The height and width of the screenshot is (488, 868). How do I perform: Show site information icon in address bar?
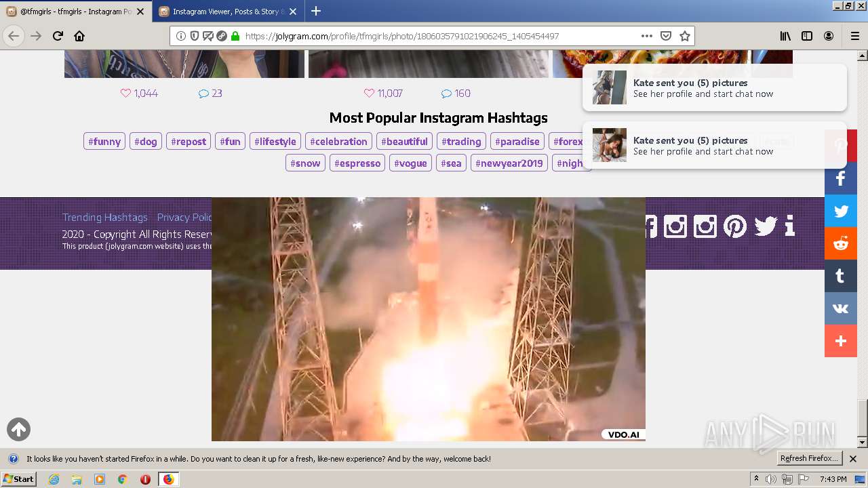[x=181, y=36]
